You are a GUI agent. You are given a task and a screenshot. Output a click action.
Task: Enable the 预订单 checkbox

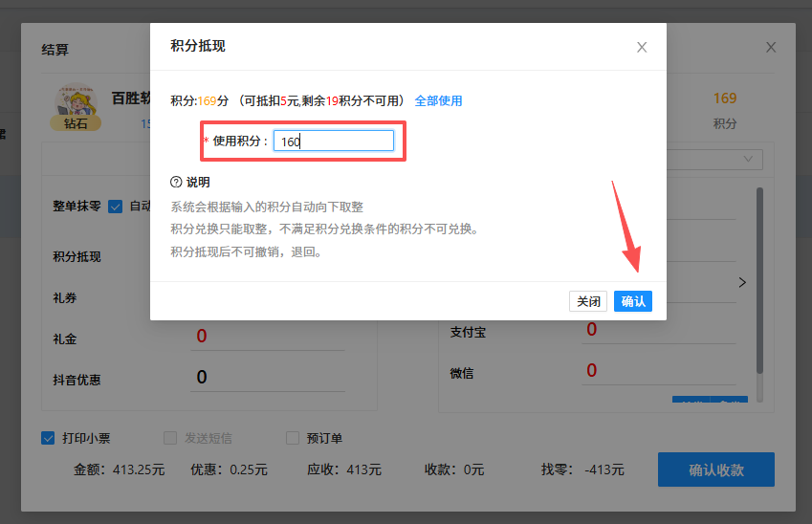tap(293, 438)
